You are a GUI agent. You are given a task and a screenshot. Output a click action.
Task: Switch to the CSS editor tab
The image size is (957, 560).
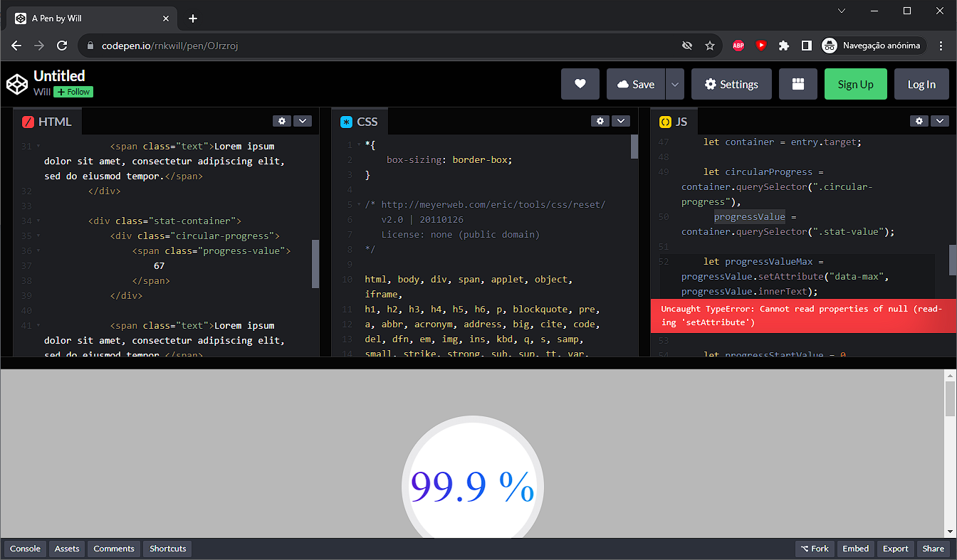point(360,121)
